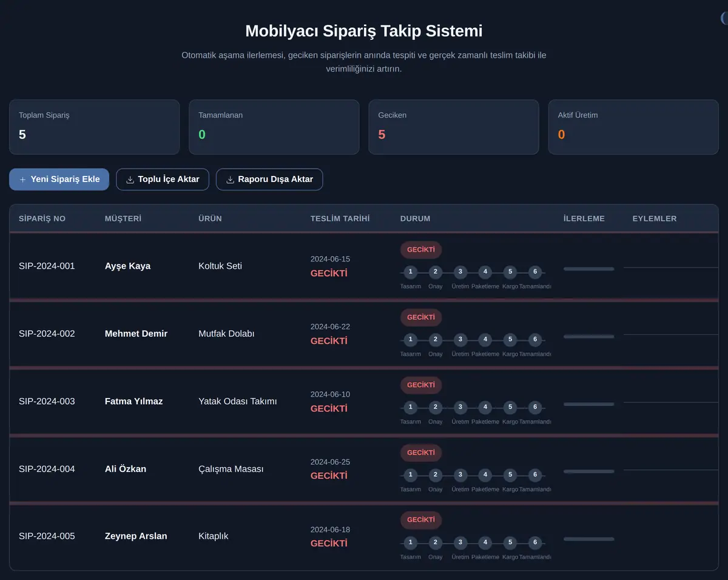Click customer name Zeynep Arslan
This screenshot has width=728, height=580.
[x=136, y=536]
